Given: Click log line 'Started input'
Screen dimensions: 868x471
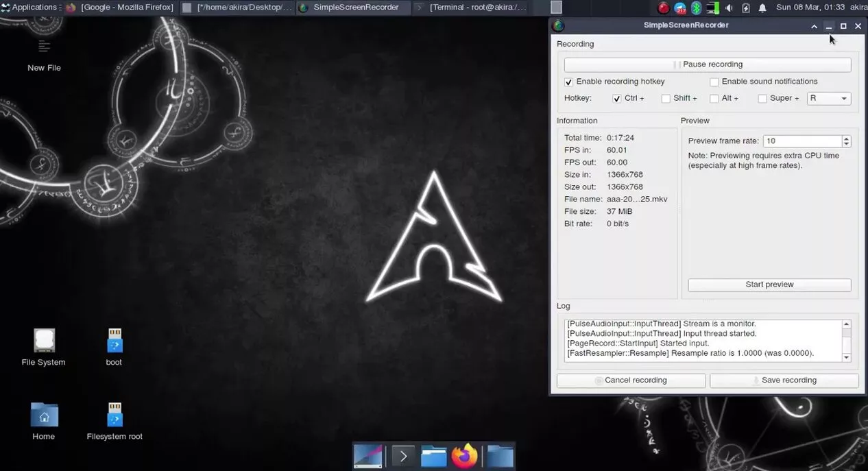Looking at the screenshot, I should [x=638, y=343].
